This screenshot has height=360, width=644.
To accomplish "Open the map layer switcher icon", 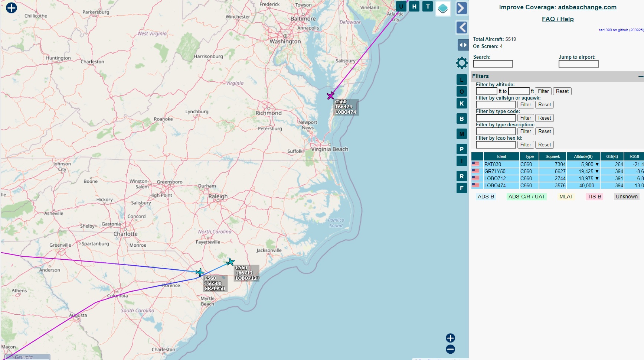I will [x=443, y=8].
